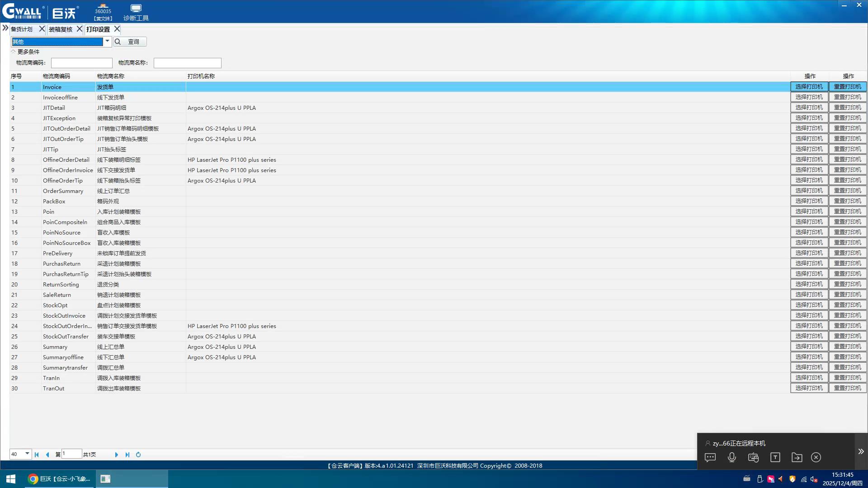The height and width of the screenshot is (488, 868).
Task: Switch to the 备货计划 tab
Action: (x=22, y=29)
